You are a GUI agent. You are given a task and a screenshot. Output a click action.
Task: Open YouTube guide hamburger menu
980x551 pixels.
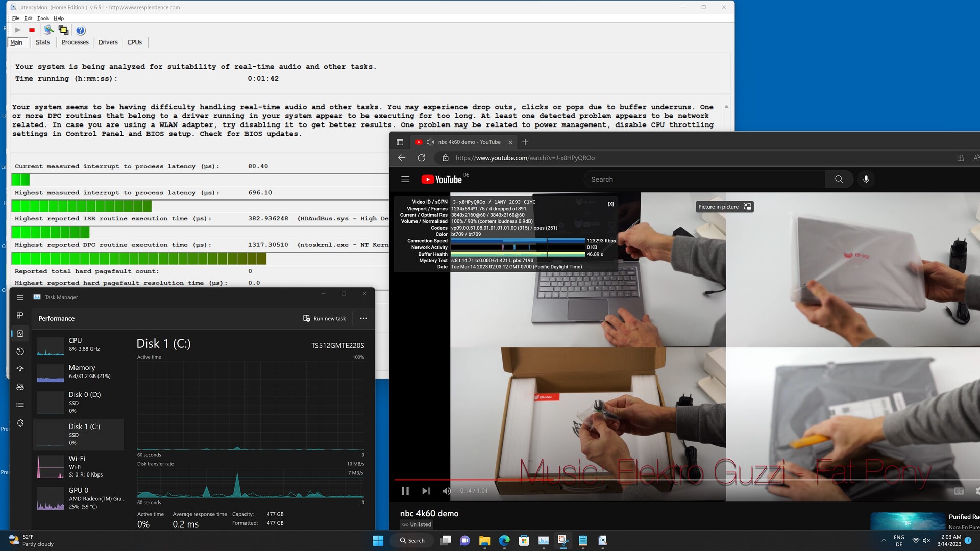405,179
